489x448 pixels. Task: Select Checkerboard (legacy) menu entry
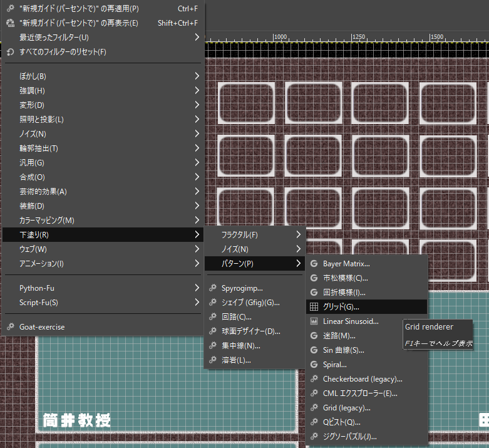click(362, 379)
